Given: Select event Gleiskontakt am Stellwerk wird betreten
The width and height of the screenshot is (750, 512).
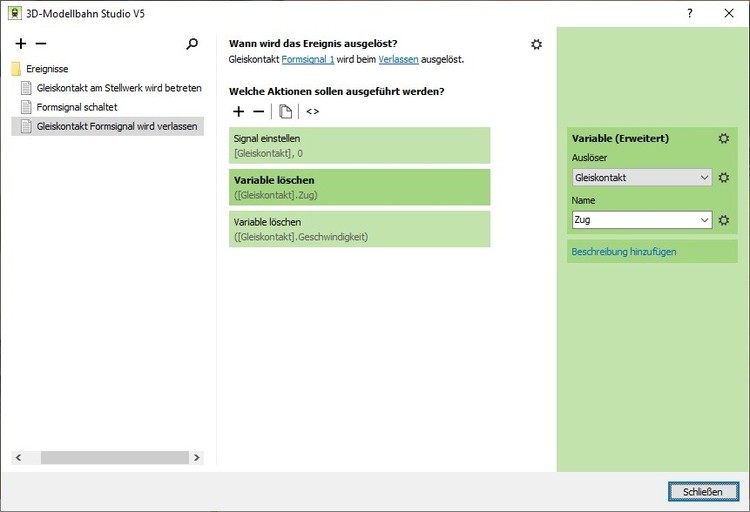Looking at the screenshot, I should pyautogui.click(x=118, y=88).
